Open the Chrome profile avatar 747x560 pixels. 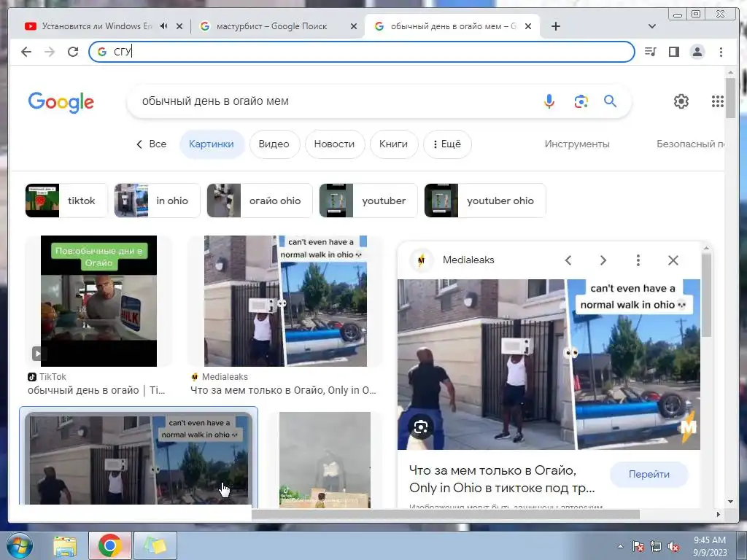[697, 52]
